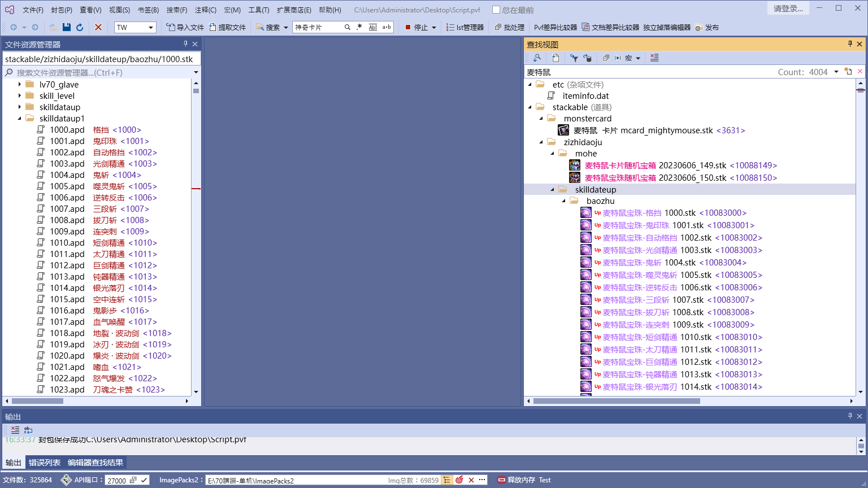Toggle whole-word match option (Abl)
This screenshot has height=488, width=868.
pos(373,27)
